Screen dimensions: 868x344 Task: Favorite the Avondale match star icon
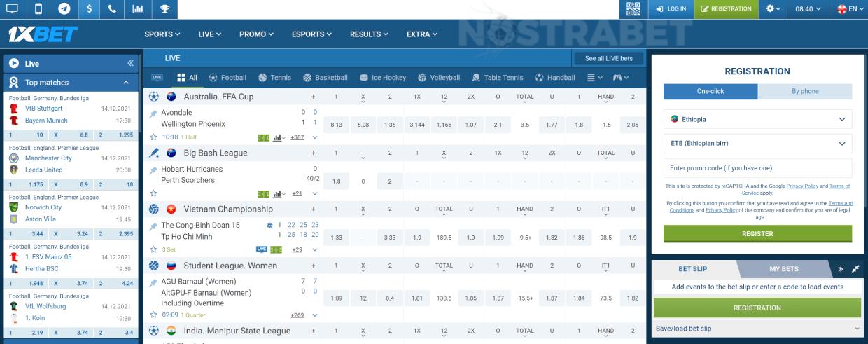pyautogui.click(x=153, y=137)
